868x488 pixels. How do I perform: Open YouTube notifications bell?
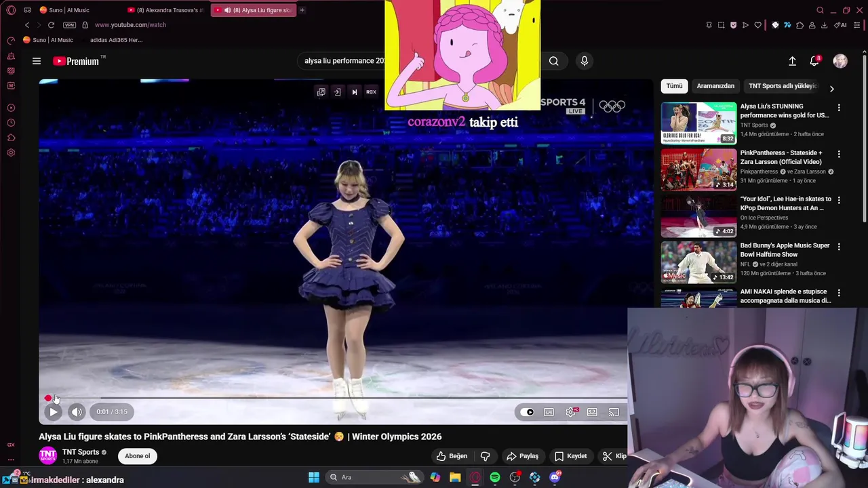pos(814,61)
